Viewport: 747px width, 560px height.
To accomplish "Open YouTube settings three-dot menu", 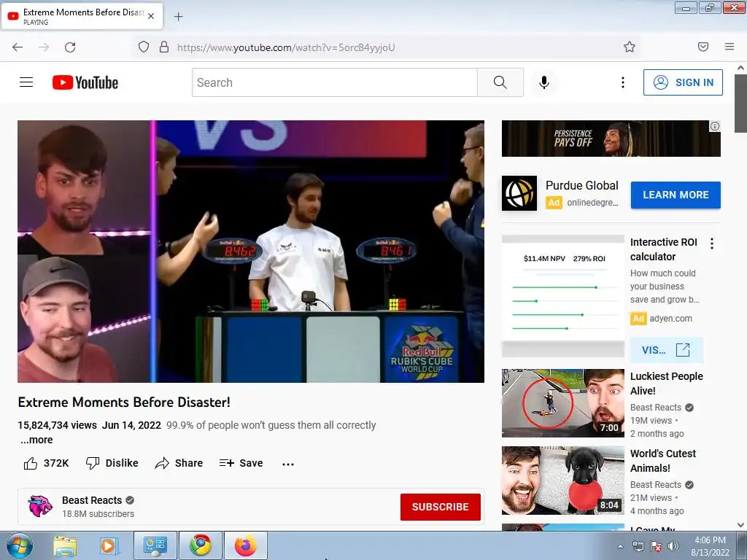I will tap(623, 82).
